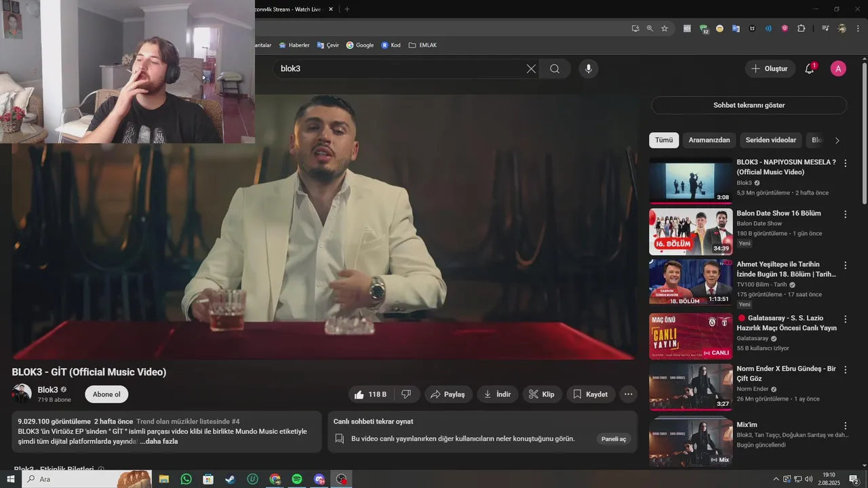Screen dimensions: 868x488
Task: Show more filter chips with right arrow
Action: coord(837,140)
